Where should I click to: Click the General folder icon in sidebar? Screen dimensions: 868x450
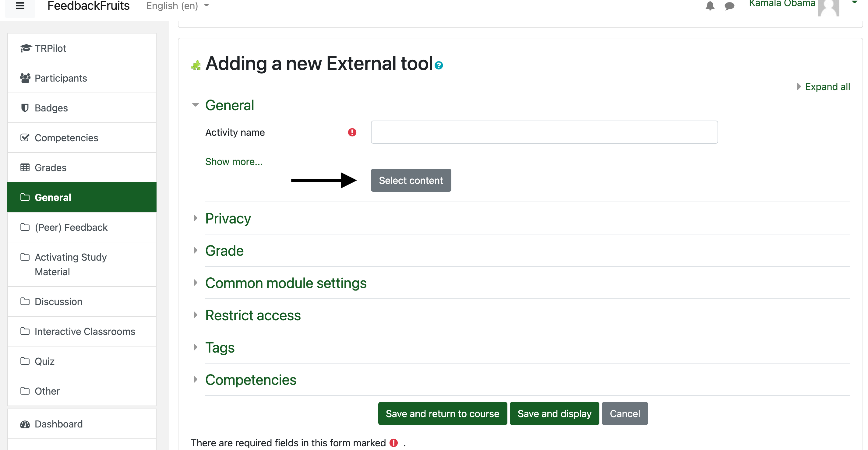pyautogui.click(x=25, y=197)
